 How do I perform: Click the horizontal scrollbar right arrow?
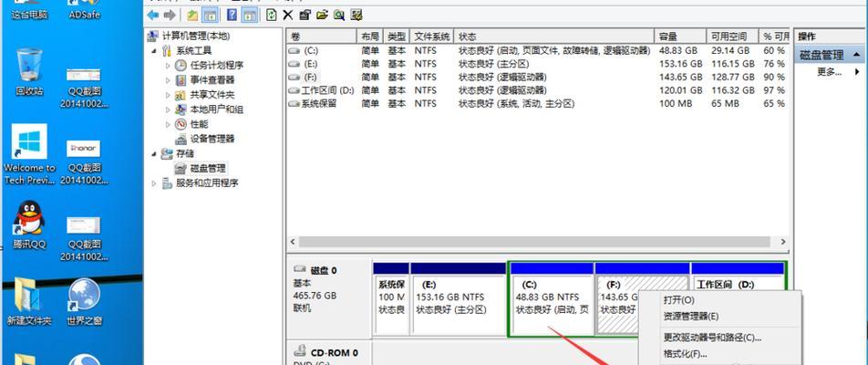click(782, 242)
